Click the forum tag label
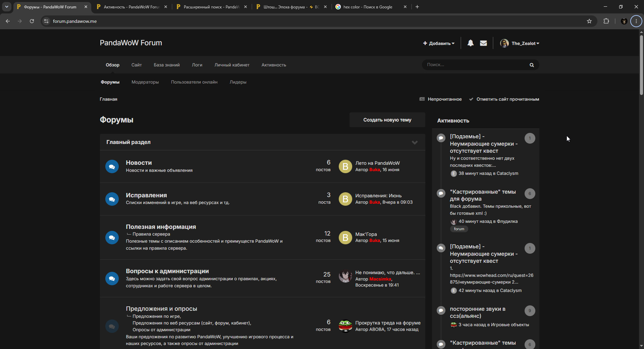Viewport: 644px width, 349px height. (459, 229)
